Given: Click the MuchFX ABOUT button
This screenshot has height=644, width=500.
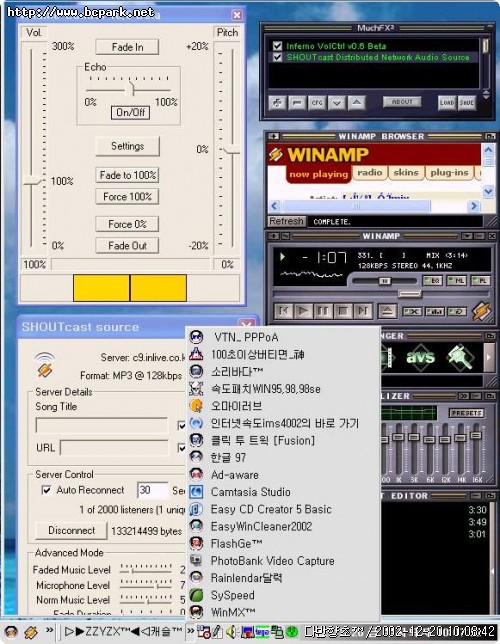Looking at the screenshot, I should point(402,101).
